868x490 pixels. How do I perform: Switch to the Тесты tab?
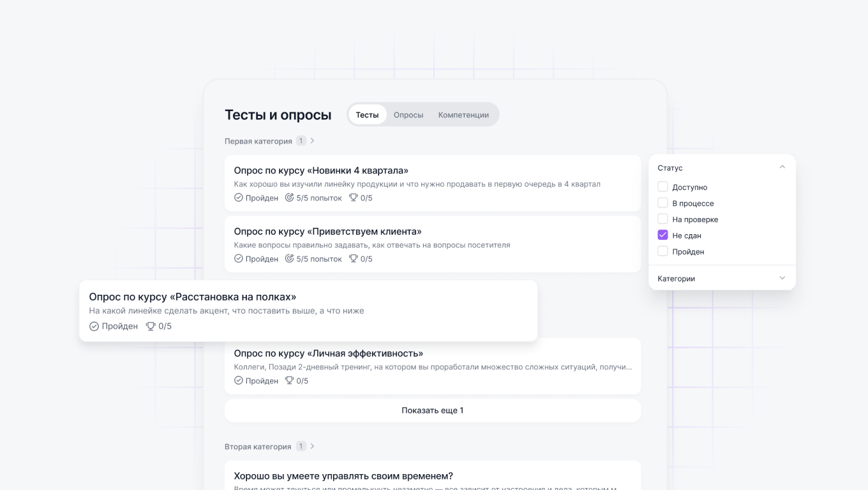[x=367, y=115]
